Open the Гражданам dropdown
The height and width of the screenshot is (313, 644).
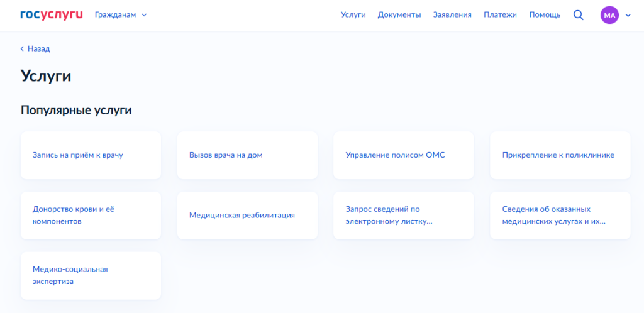[x=121, y=15]
